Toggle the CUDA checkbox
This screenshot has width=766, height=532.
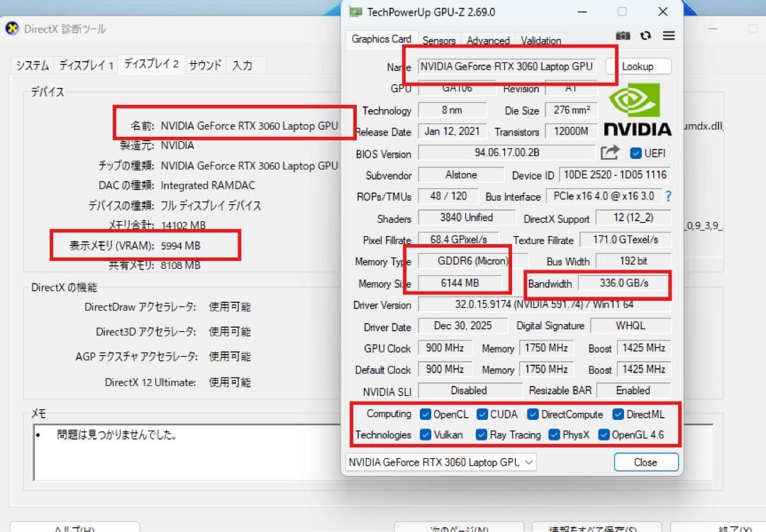tap(482, 414)
